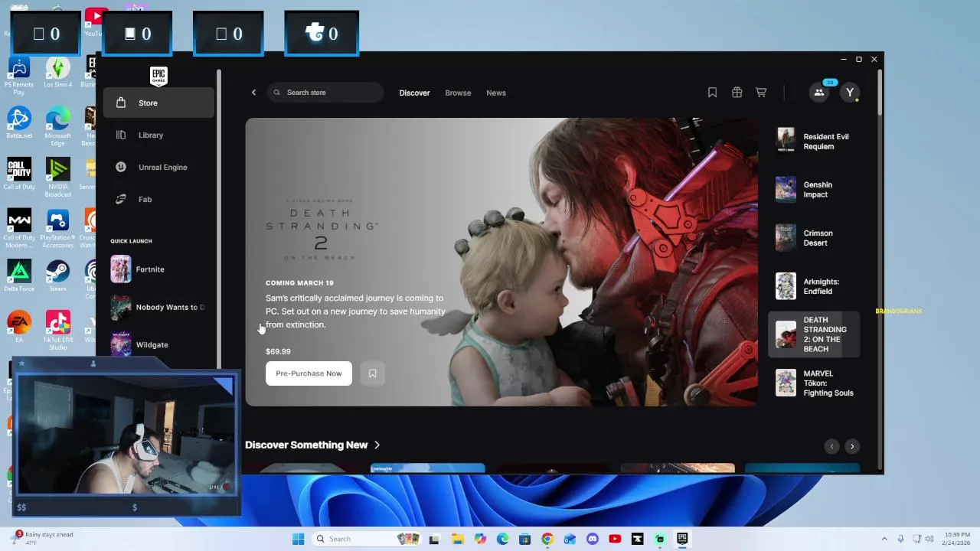Open PlayStation Accessories desktop shortcut
980x551 pixels.
point(57,229)
